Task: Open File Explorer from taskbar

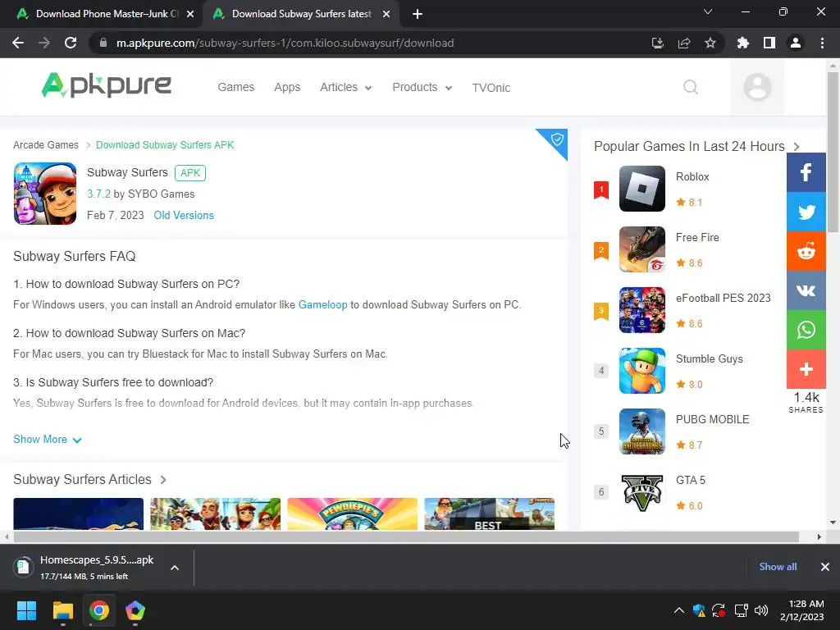Action: tap(62, 610)
